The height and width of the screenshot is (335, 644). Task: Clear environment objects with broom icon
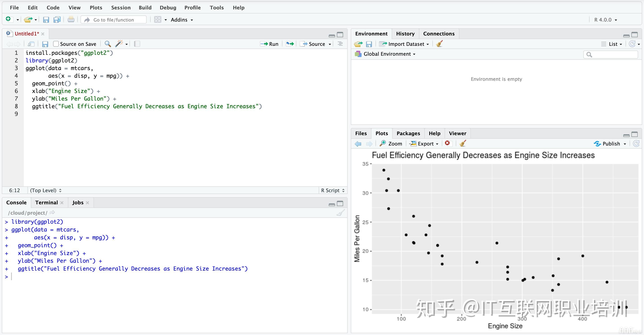pyautogui.click(x=439, y=44)
